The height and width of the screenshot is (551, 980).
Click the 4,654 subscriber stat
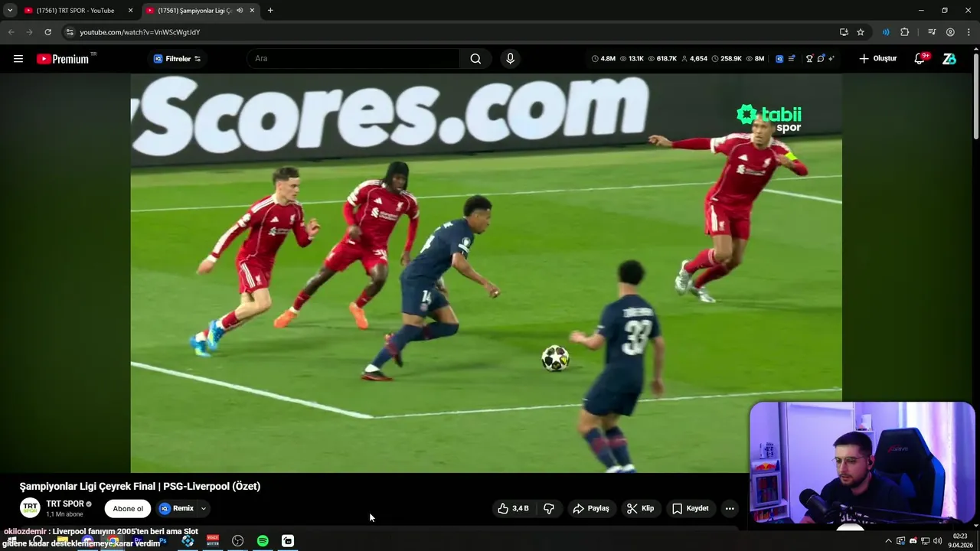[694, 58]
